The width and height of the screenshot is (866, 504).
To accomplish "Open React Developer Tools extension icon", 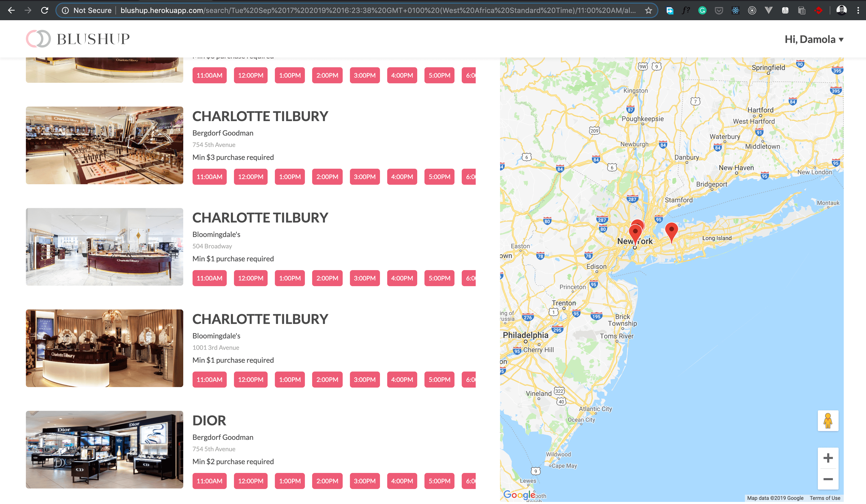I will coord(735,10).
